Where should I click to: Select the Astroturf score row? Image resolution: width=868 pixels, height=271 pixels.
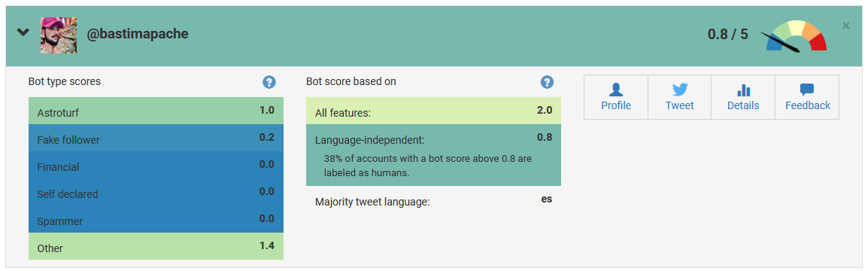(x=156, y=111)
